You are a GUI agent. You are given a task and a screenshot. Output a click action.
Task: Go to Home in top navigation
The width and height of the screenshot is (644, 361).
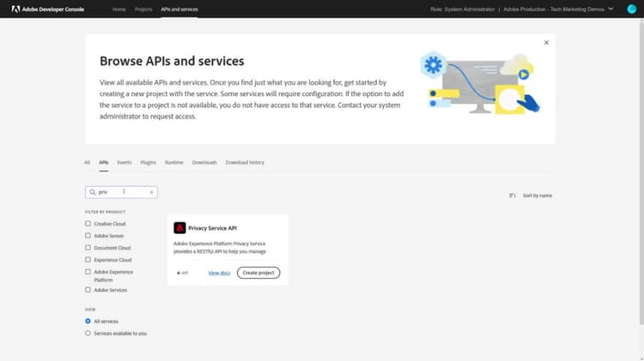coord(119,9)
